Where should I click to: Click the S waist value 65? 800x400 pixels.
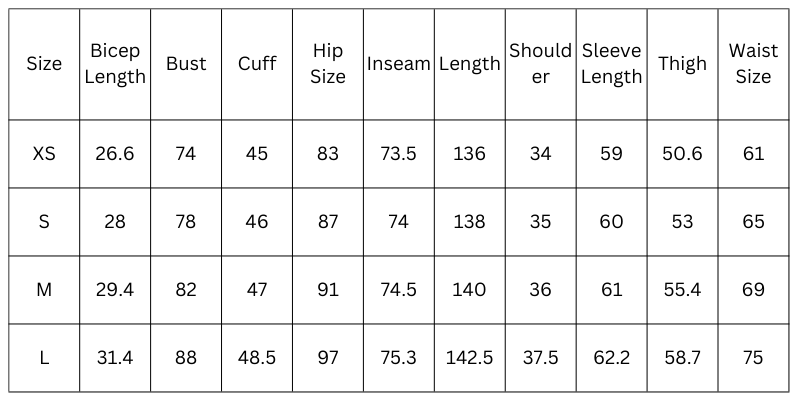[753, 222]
